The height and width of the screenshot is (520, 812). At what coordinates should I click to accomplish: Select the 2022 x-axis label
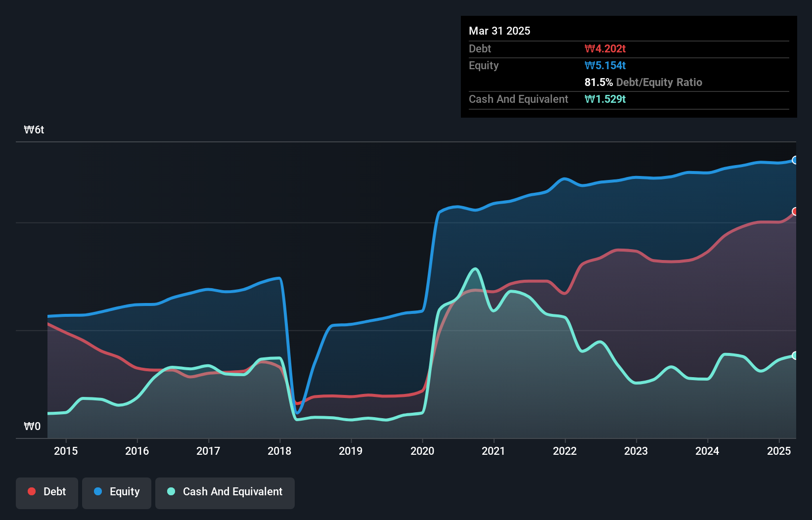coord(565,451)
